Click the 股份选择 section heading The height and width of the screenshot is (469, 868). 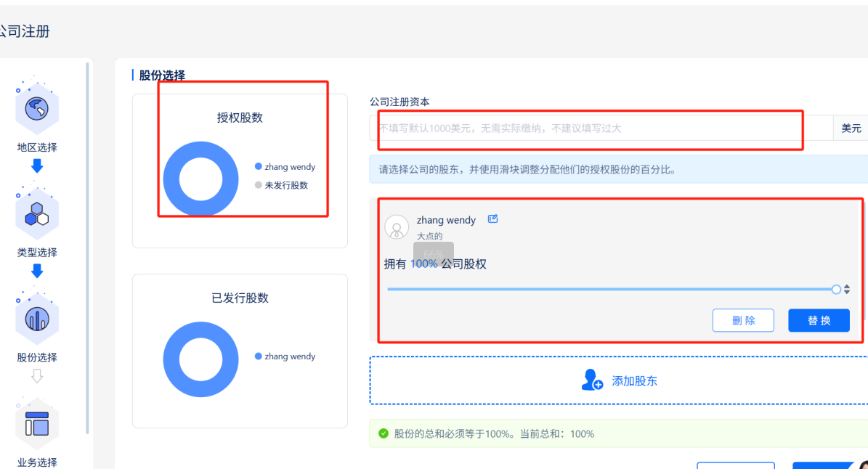[x=162, y=76]
